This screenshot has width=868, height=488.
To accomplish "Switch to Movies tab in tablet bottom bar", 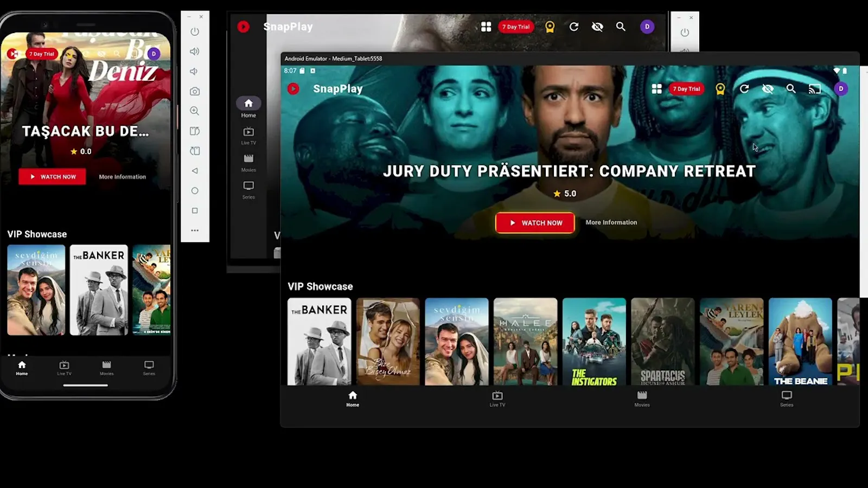I will 642,399.
